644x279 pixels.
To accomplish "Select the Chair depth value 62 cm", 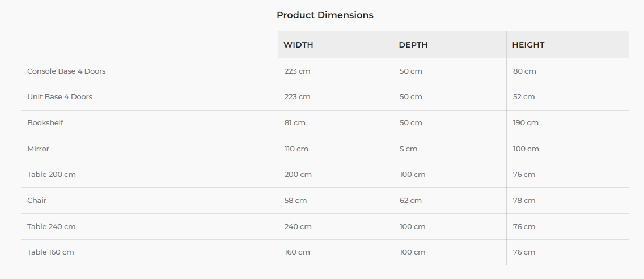I will point(410,201).
